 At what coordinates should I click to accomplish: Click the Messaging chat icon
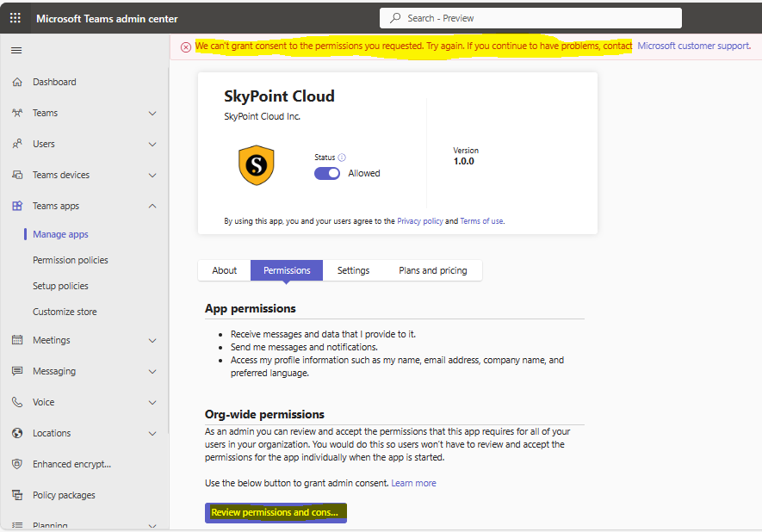coord(17,371)
